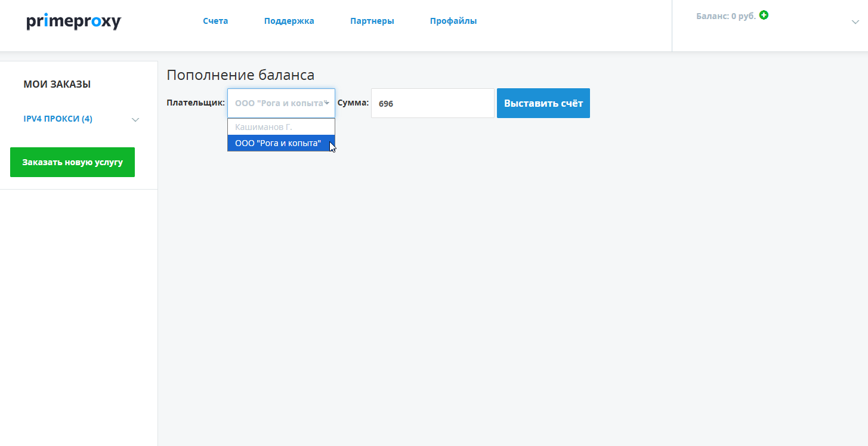Click the Пополнение баланса heading
The image size is (868, 446).
[x=240, y=75]
